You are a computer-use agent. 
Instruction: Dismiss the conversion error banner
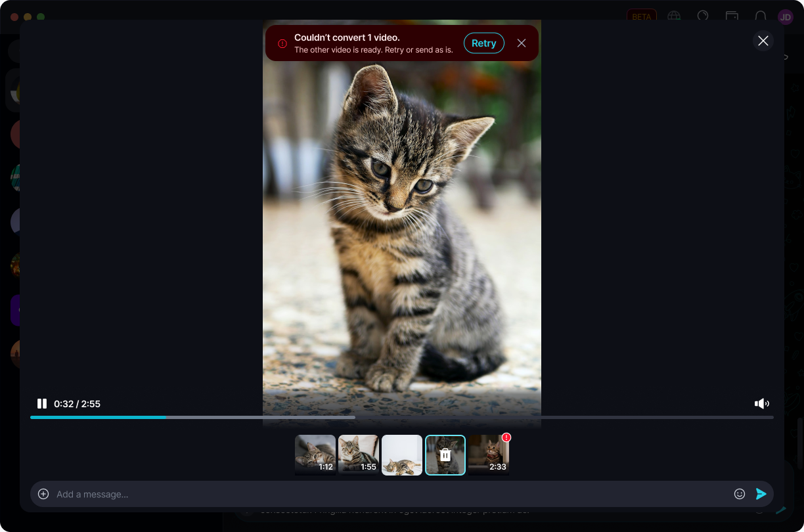pyautogui.click(x=522, y=43)
